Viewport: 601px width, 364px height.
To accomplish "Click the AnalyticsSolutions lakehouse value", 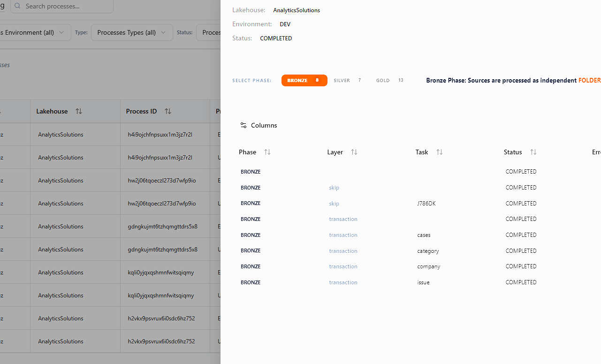I will (x=296, y=10).
